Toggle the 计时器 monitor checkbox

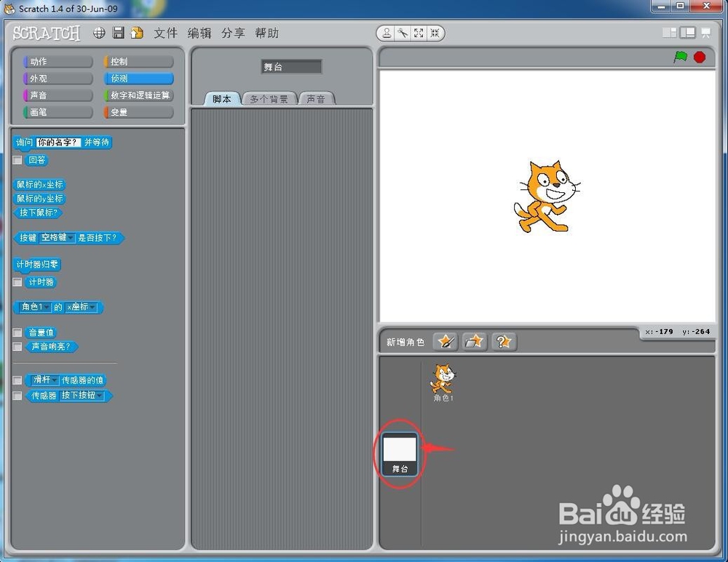click(17, 282)
